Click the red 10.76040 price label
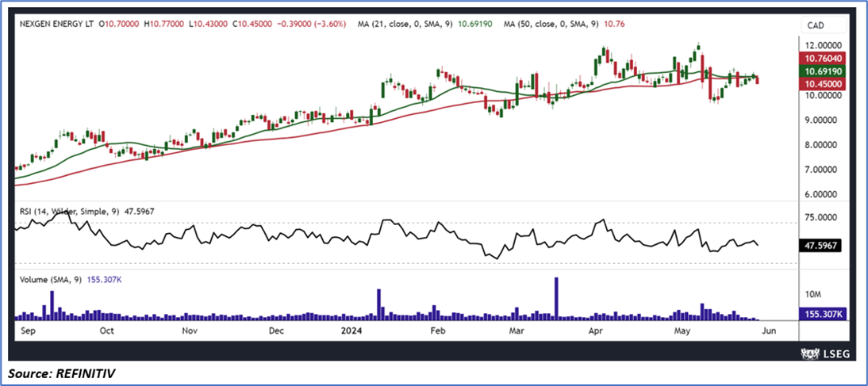This screenshot has width=868, height=386. pos(824,58)
